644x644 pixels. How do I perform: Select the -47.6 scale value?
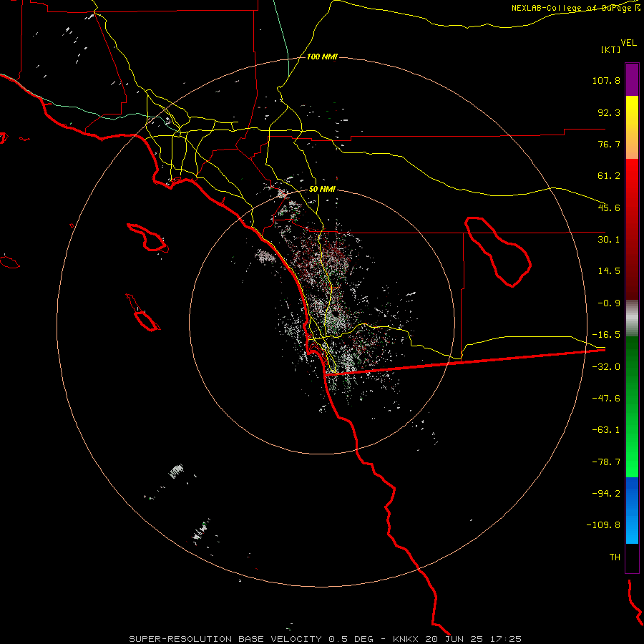[x=606, y=399]
